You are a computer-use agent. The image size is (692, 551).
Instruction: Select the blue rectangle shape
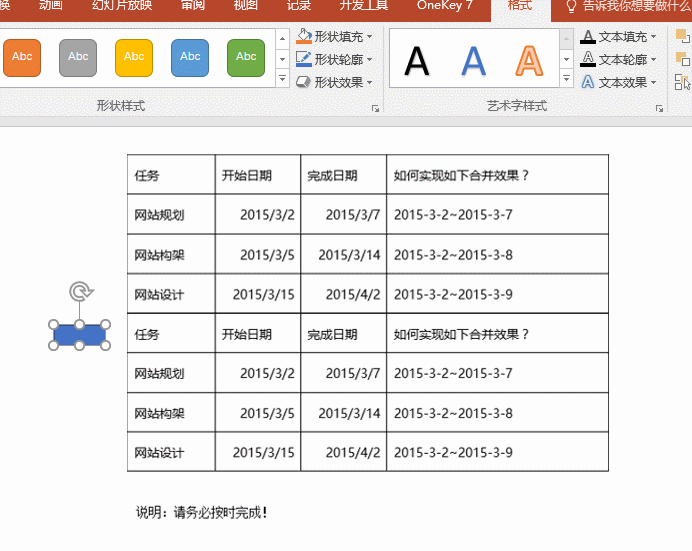pos(79,335)
